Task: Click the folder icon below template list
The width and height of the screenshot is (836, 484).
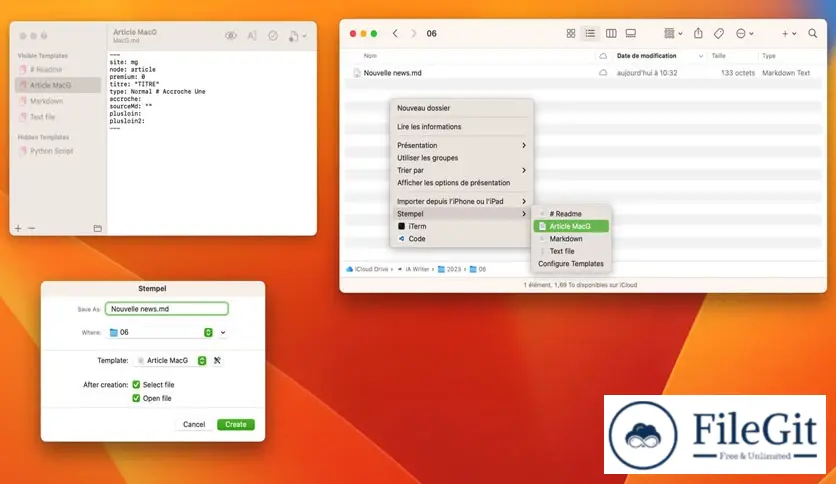Action: point(97,228)
